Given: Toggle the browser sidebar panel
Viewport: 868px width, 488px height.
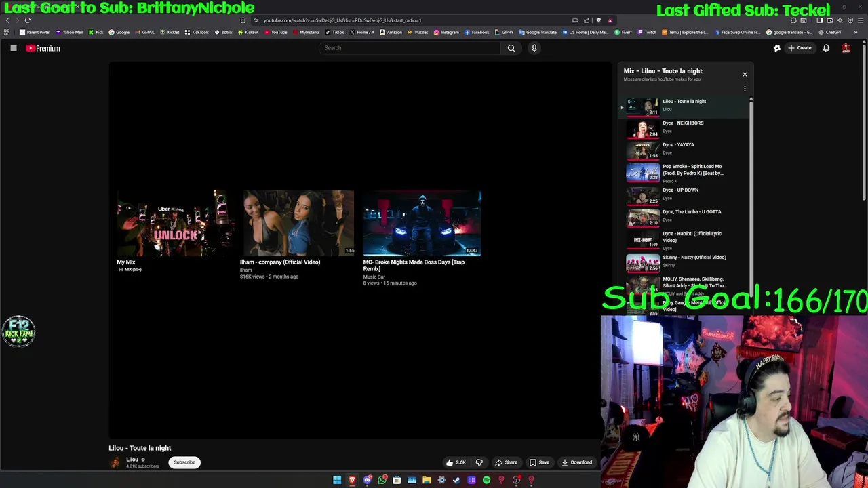Looking at the screenshot, I should (819, 20).
